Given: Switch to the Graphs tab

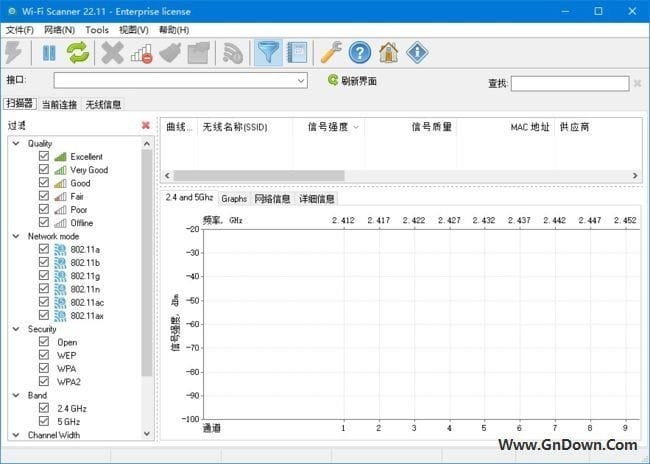Looking at the screenshot, I should point(234,199).
